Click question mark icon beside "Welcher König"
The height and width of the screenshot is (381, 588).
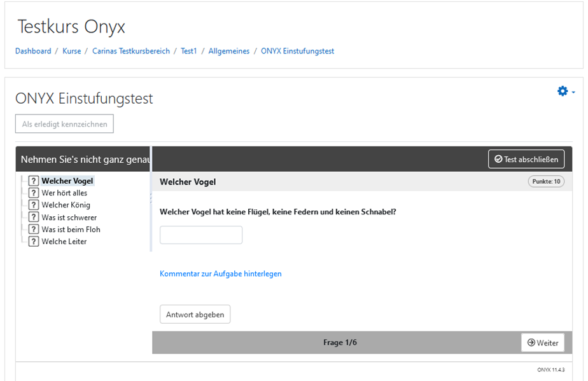(x=33, y=205)
